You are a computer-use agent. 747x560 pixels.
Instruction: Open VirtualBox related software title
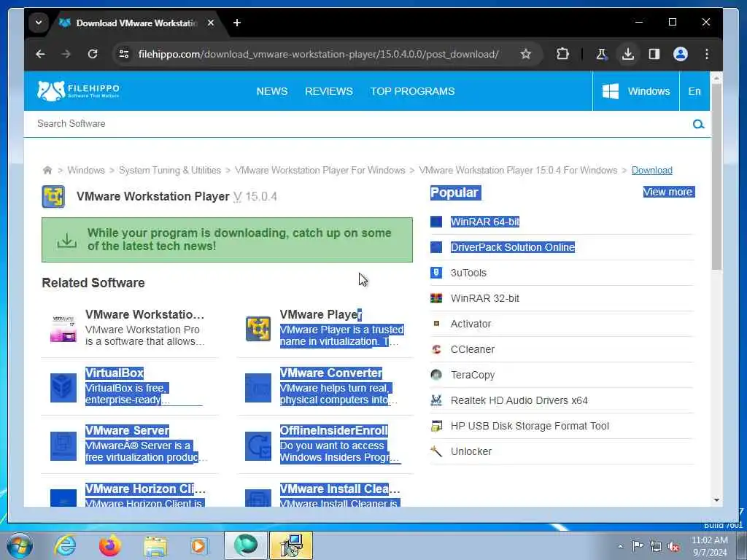pos(115,373)
